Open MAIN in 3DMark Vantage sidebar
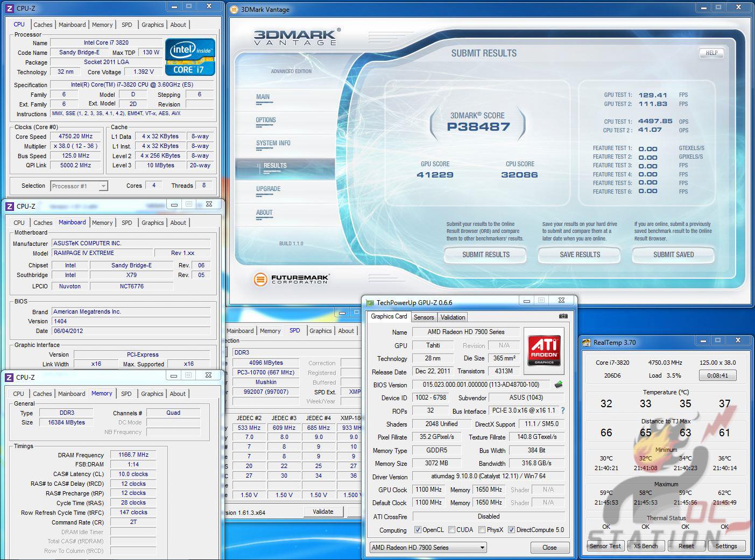The image size is (755, 560). coord(263,97)
